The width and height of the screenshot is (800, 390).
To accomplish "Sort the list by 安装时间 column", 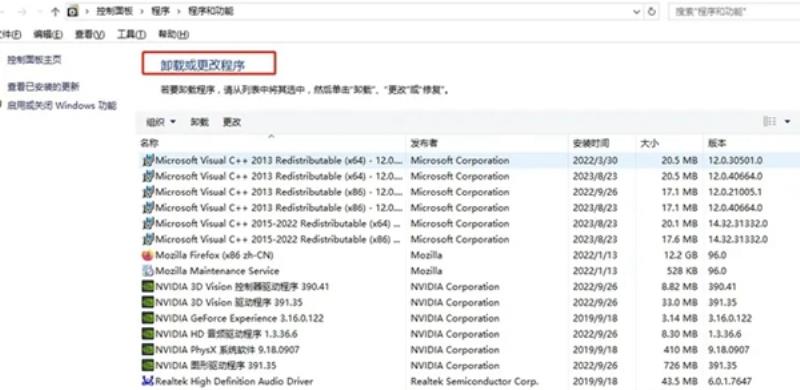I will [590, 143].
